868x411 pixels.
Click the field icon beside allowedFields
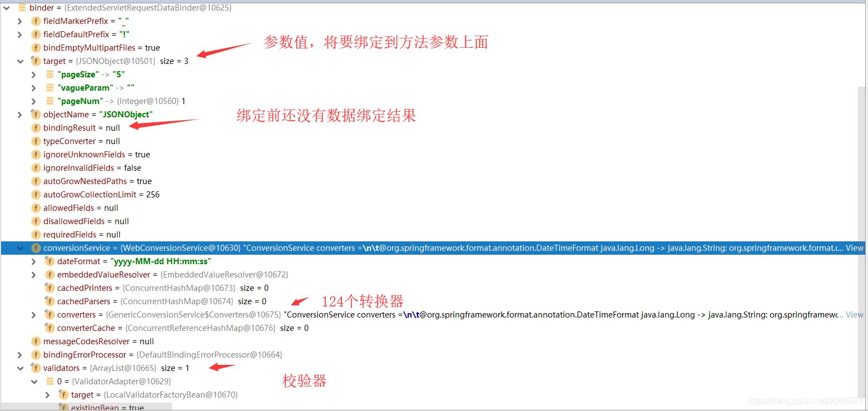point(36,208)
